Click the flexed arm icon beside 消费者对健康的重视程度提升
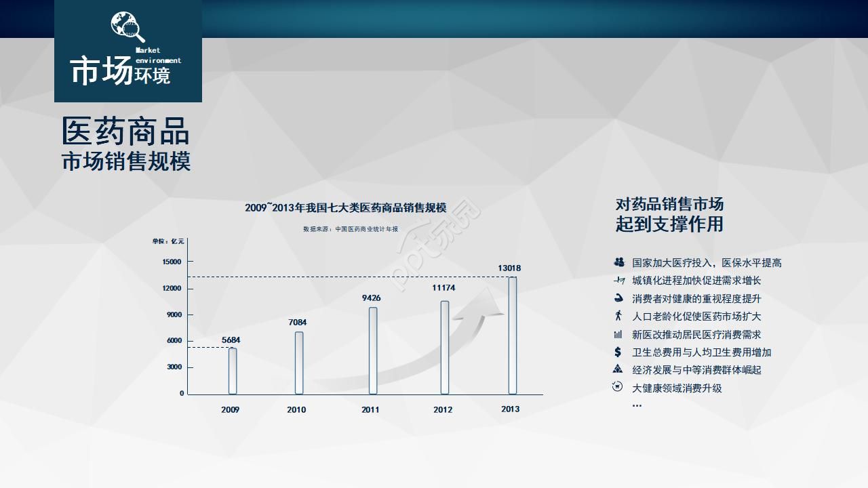This screenshot has width=868, height=488. (618, 298)
